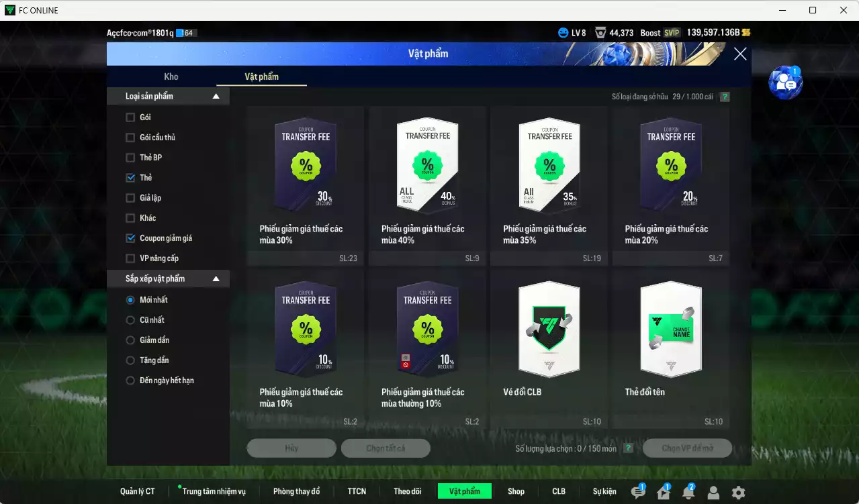Open the chat messages icon in bottom bar
Image resolution: width=859 pixels, height=504 pixels.
(x=637, y=491)
